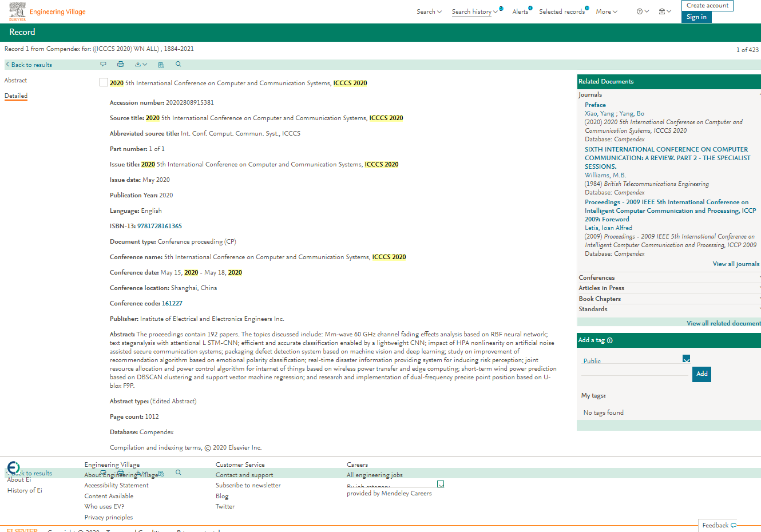Expand the Book Chapters section
Screen dimensions: 761x532
click(669, 299)
